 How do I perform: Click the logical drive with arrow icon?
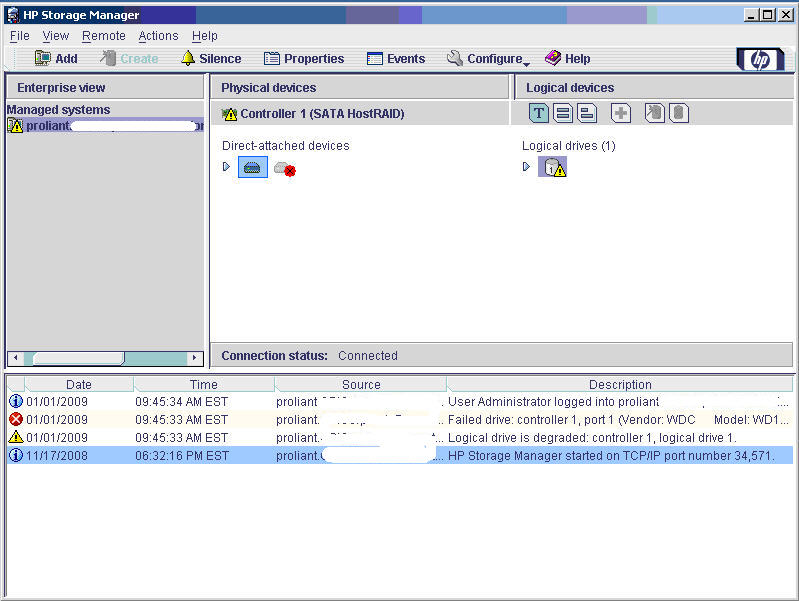654,113
